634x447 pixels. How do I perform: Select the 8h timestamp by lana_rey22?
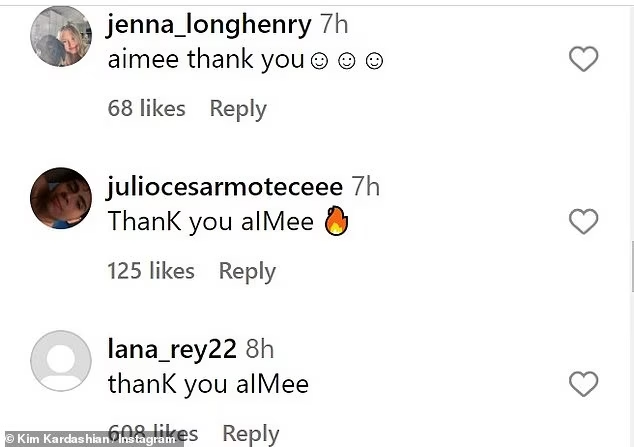(x=260, y=349)
